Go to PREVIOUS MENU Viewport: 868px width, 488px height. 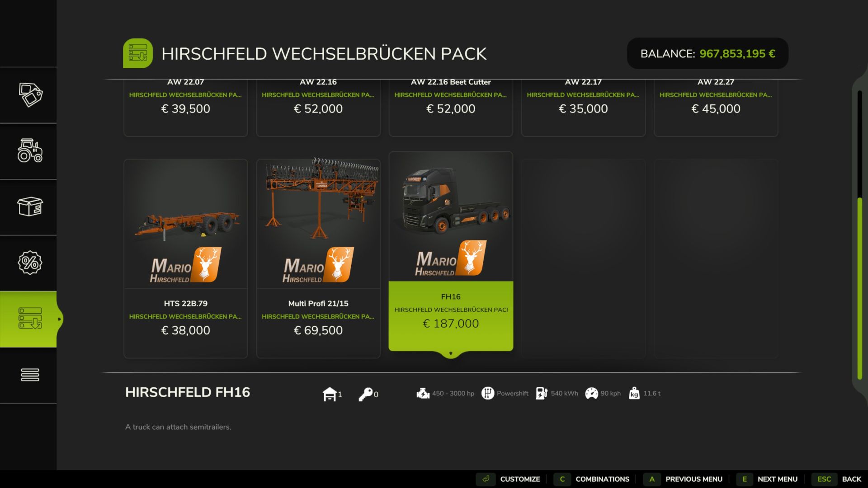[684, 479]
